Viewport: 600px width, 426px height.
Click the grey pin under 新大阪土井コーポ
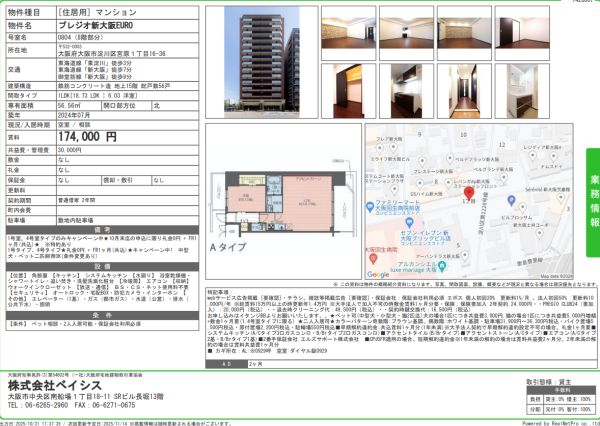539,233
